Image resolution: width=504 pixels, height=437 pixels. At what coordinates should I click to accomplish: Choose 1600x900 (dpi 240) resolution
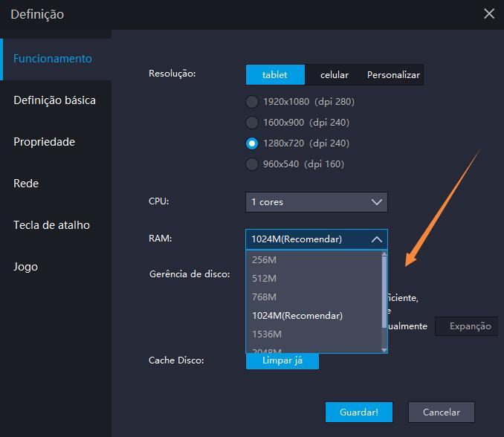point(297,123)
